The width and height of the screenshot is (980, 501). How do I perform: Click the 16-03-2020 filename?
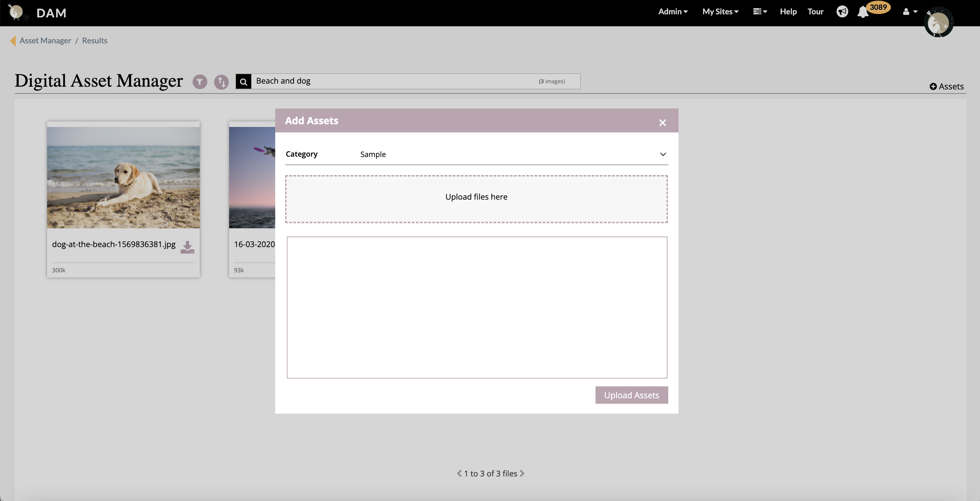click(254, 244)
